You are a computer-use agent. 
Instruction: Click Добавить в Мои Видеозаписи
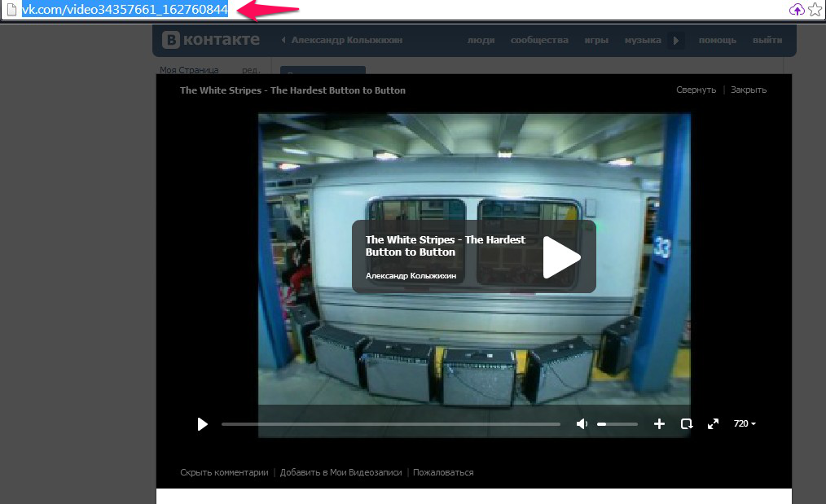[341, 472]
